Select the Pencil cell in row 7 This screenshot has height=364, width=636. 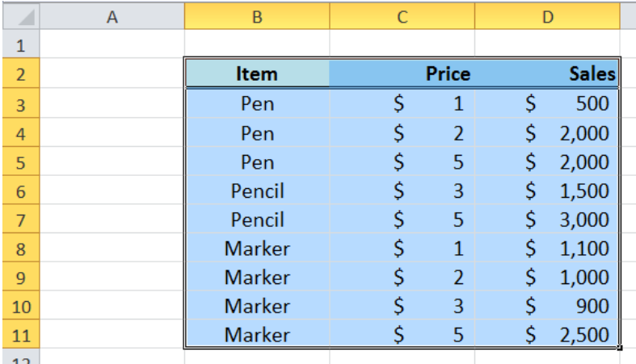pyautogui.click(x=257, y=219)
